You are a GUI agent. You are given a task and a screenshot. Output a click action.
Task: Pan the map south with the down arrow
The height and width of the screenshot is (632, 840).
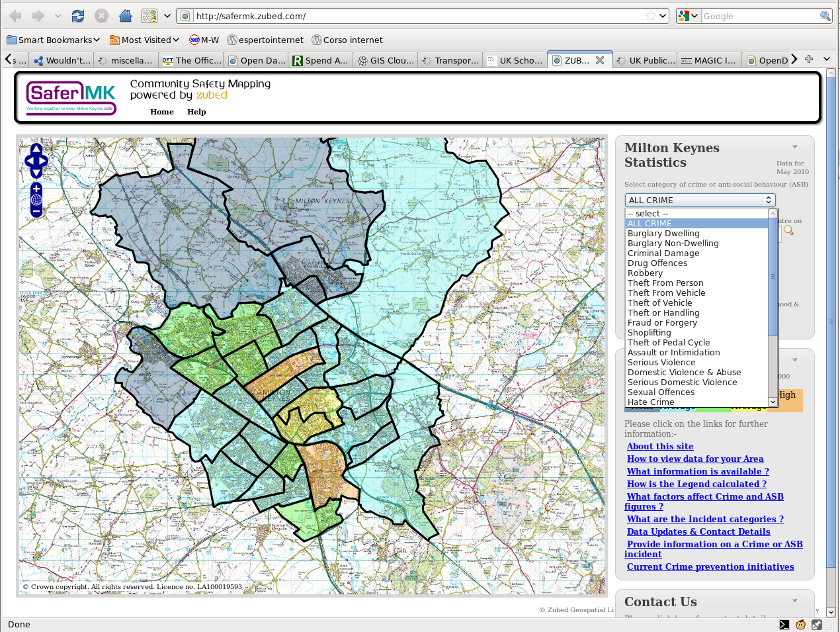36,172
